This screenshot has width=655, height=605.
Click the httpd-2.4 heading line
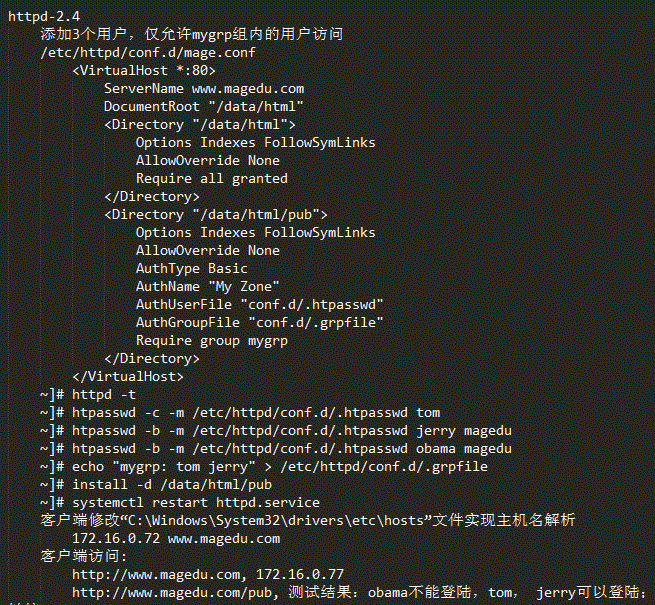[x=44, y=16]
